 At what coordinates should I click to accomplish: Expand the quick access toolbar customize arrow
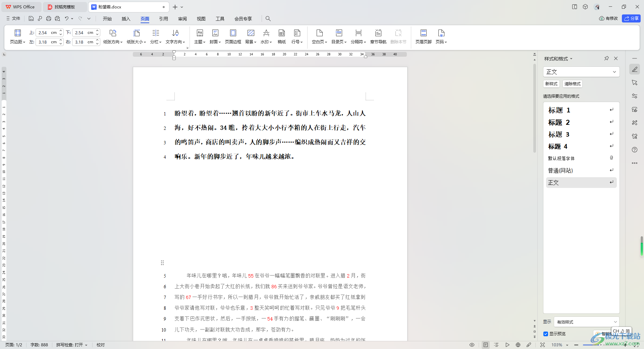point(89,18)
